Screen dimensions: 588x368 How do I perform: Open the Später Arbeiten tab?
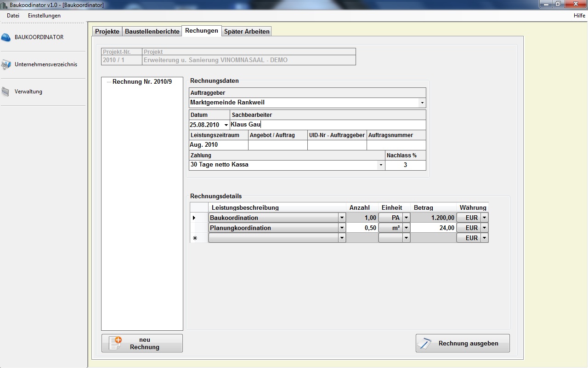[247, 31]
